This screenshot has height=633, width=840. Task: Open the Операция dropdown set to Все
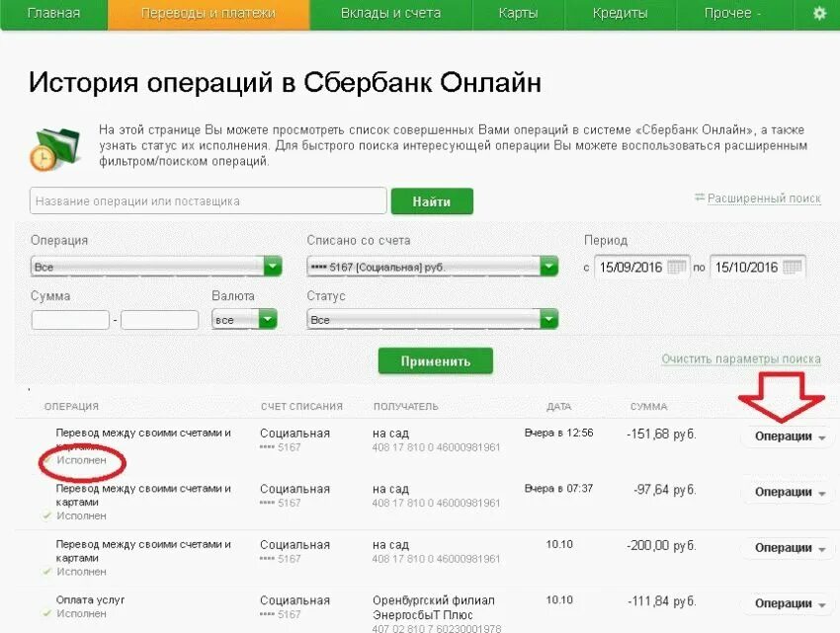click(x=156, y=267)
